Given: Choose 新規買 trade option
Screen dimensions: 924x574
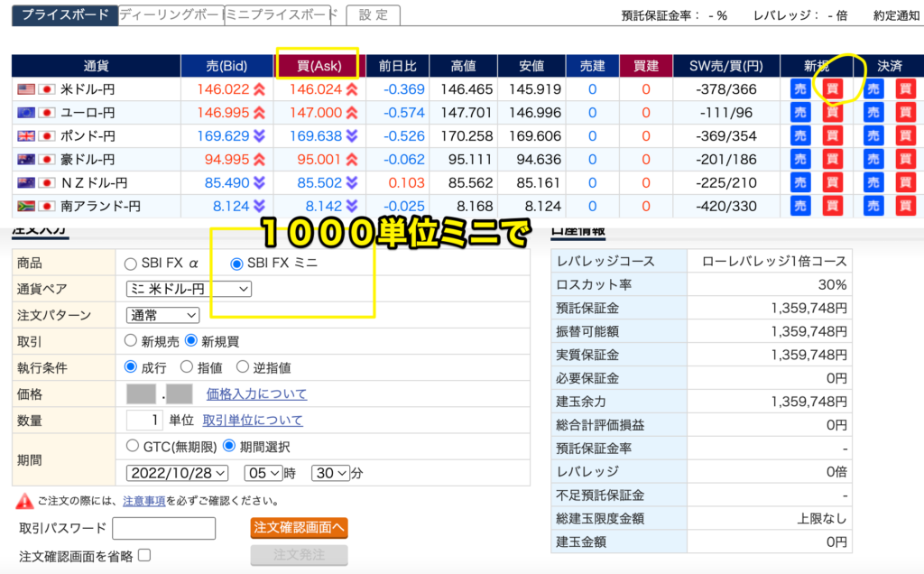Looking at the screenshot, I should [191, 340].
